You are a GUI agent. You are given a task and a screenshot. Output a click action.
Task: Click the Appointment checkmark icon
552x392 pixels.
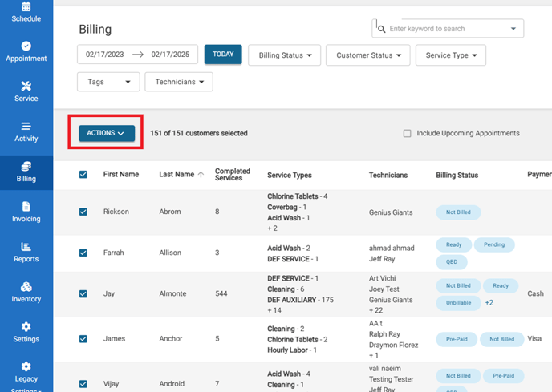26,46
